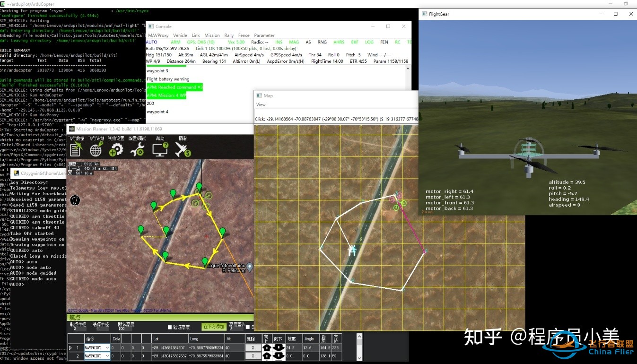Open the command dropdown for waypoint row 1
This screenshot has height=364, width=637.
(107, 347)
